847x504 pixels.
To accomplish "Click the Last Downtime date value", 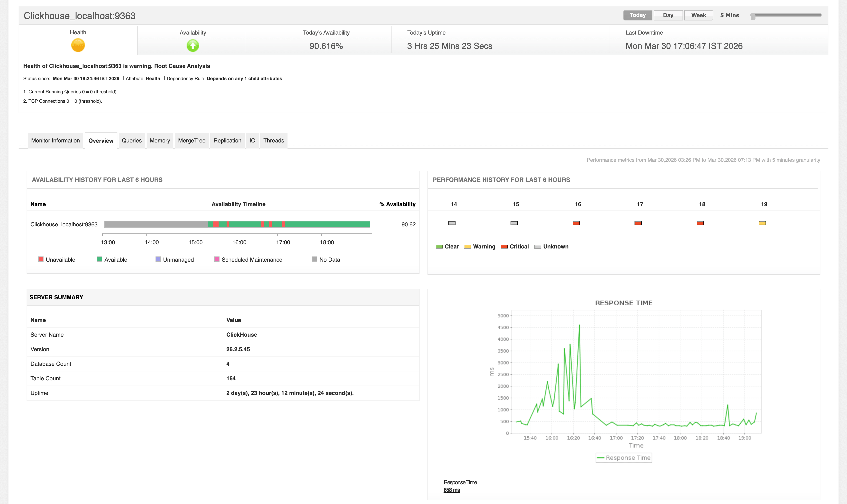I will [684, 46].
